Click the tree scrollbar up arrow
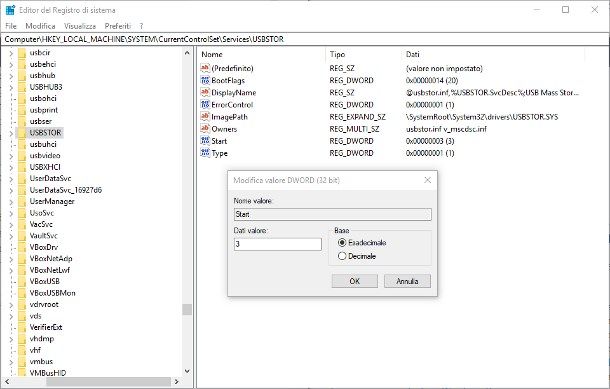610x389 pixels. 187,53
